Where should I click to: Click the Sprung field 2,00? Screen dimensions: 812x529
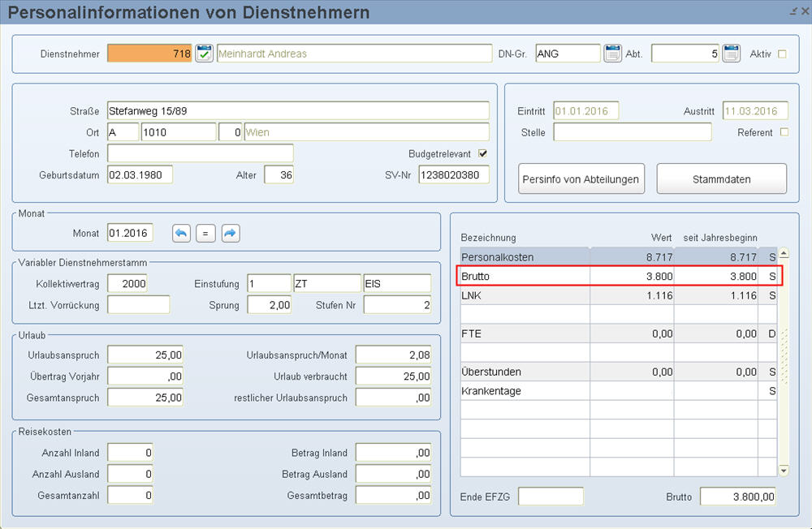[x=270, y=305]
